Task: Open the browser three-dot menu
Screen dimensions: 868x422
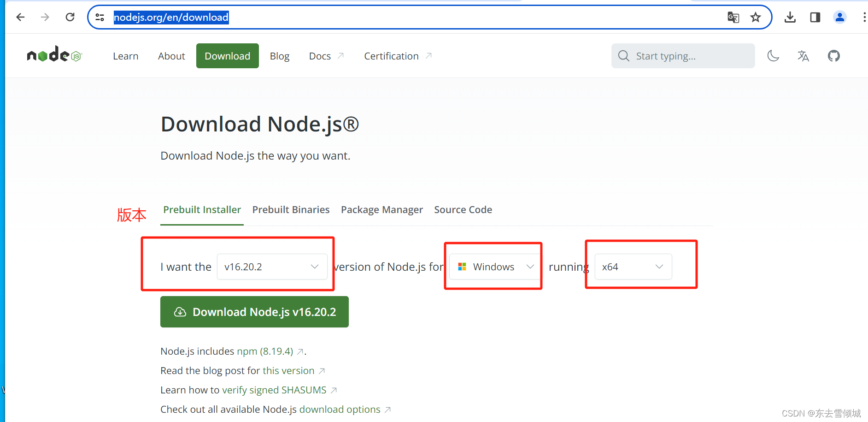Action: pyautogui.click(x=864, y=18)
